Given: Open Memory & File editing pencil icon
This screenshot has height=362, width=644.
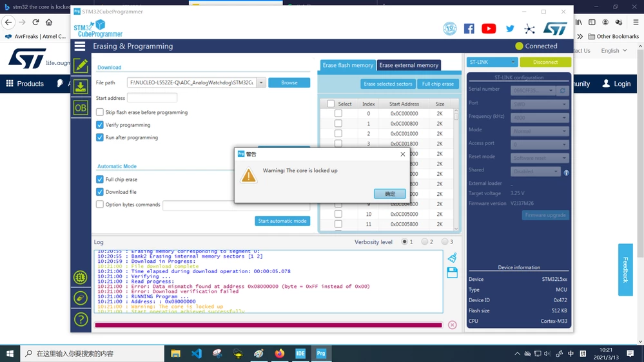Looking at the screenshot, I should coord(81,65).
